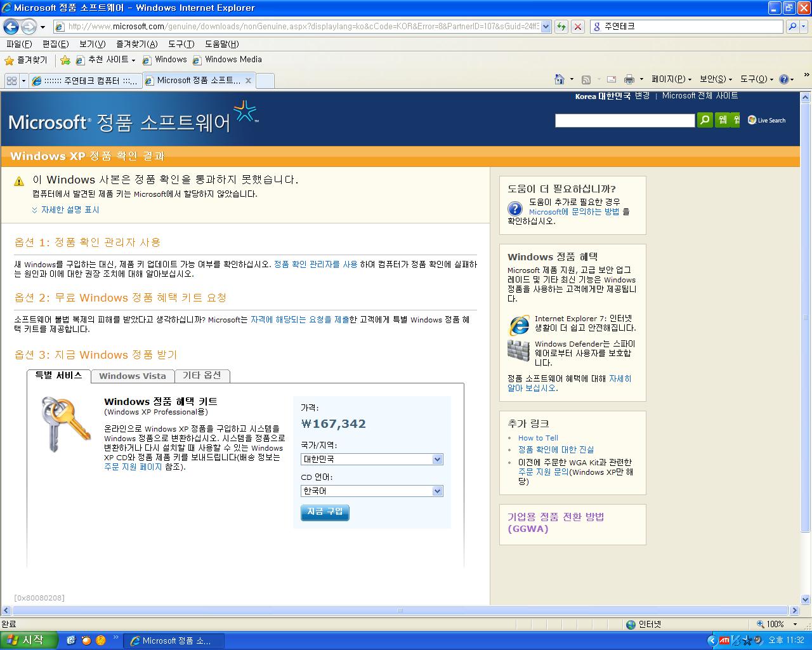Open the 즐겨찾기(A) menu

click(136, 44)
